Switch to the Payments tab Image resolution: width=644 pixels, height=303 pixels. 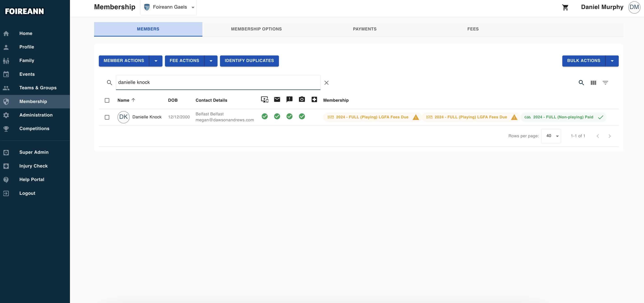pyautogui.click(x=365, y=29)
